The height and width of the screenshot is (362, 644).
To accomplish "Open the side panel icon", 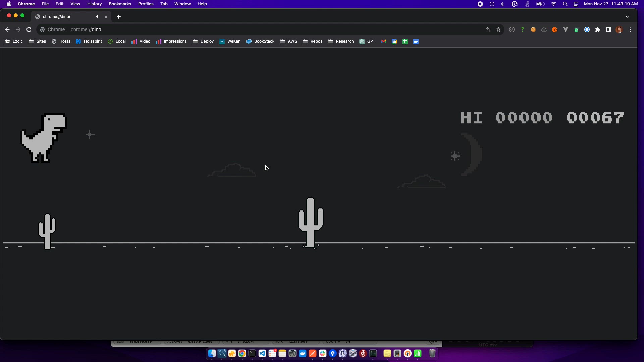I will 608,29.
